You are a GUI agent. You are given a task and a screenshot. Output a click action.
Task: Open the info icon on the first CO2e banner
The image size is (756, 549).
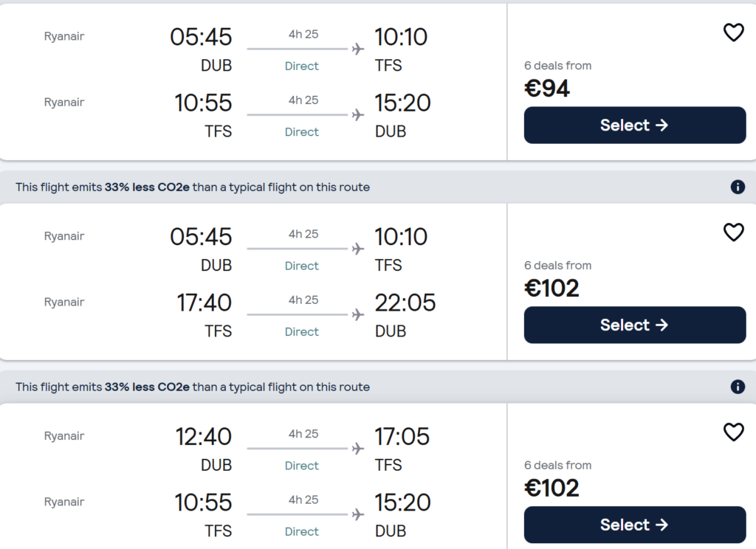point(737,187)
